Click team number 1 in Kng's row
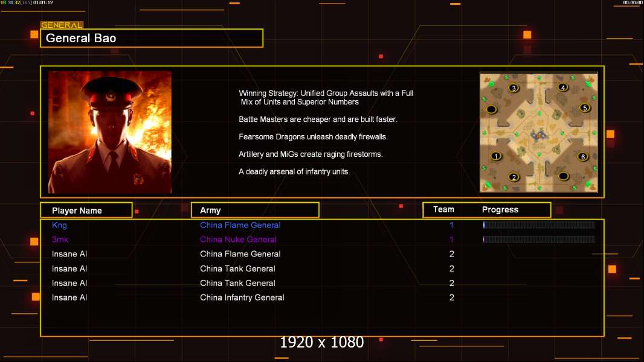Image resolution: width=644 pixels, height=362 pixels. [x=451, y=225]
